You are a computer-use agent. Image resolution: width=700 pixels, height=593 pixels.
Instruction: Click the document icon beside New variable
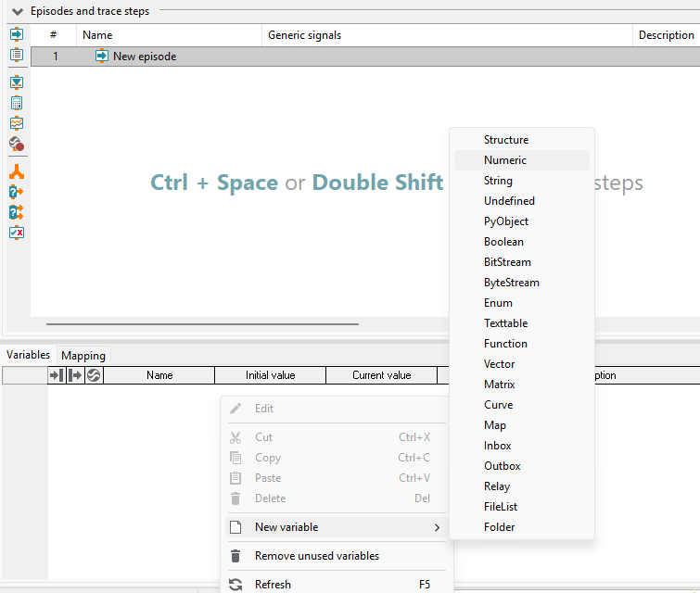[x=235, y=527]
